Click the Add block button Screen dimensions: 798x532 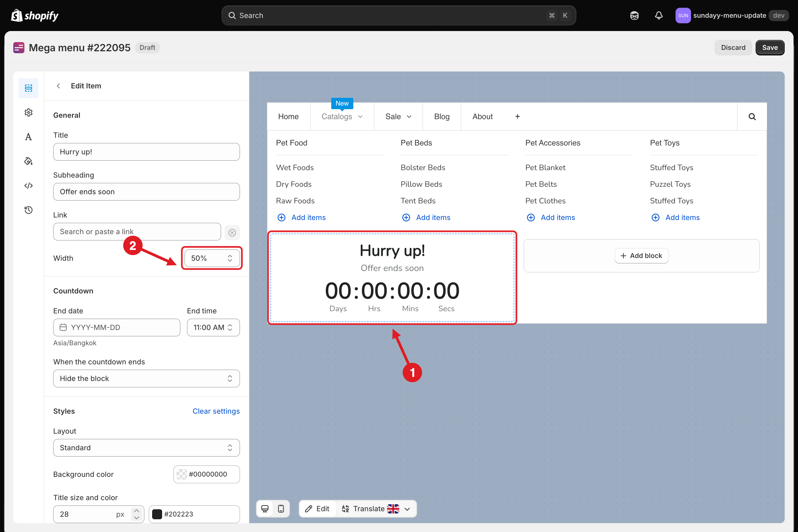641,256
